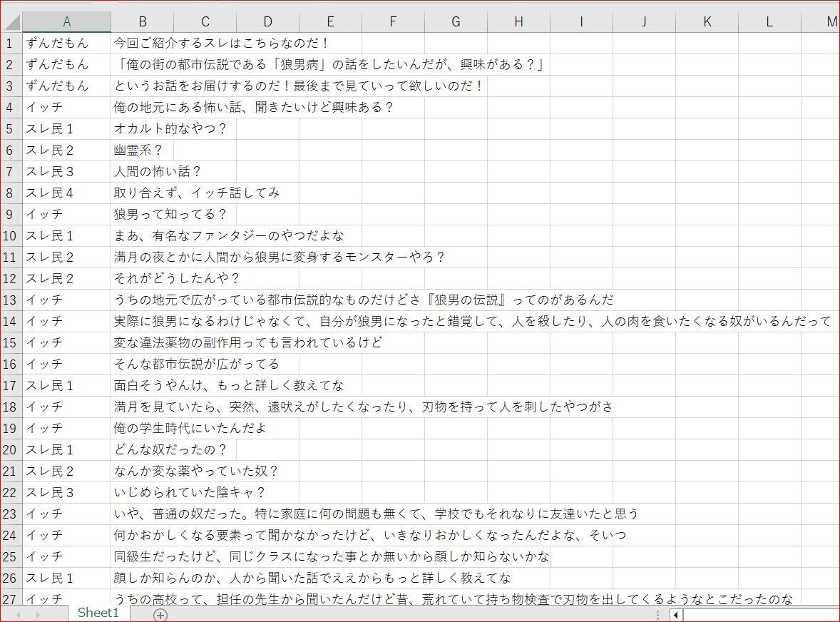840x622 pixels.
Task: Select row 1 header
Action: [x=11, y=43]
